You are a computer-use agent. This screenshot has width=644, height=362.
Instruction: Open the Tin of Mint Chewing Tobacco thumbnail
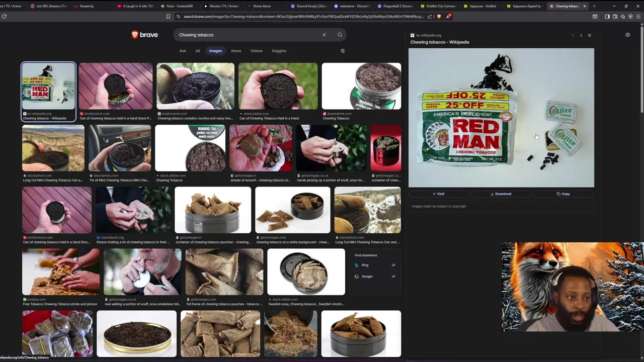pos(120,148)
